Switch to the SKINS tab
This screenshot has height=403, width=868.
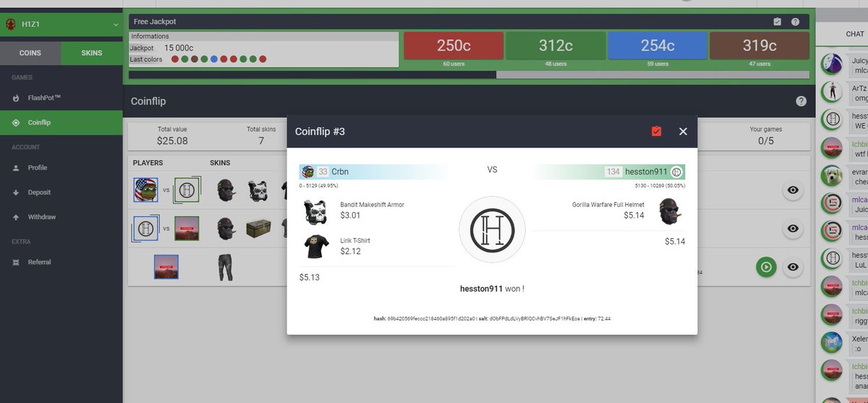coord(92,53)
